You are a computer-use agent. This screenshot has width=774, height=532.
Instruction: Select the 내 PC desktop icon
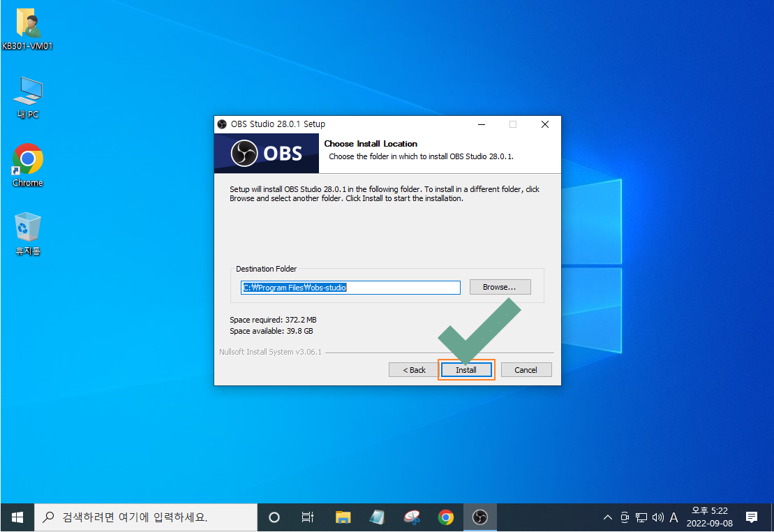pos(28,98)
